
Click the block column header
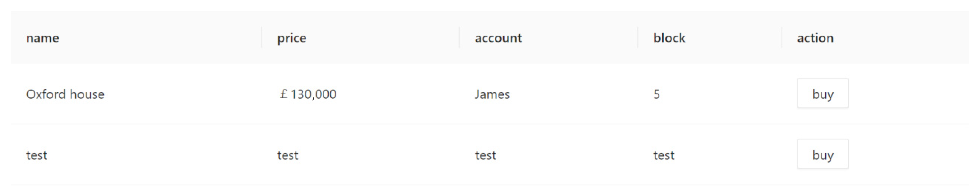669,38
